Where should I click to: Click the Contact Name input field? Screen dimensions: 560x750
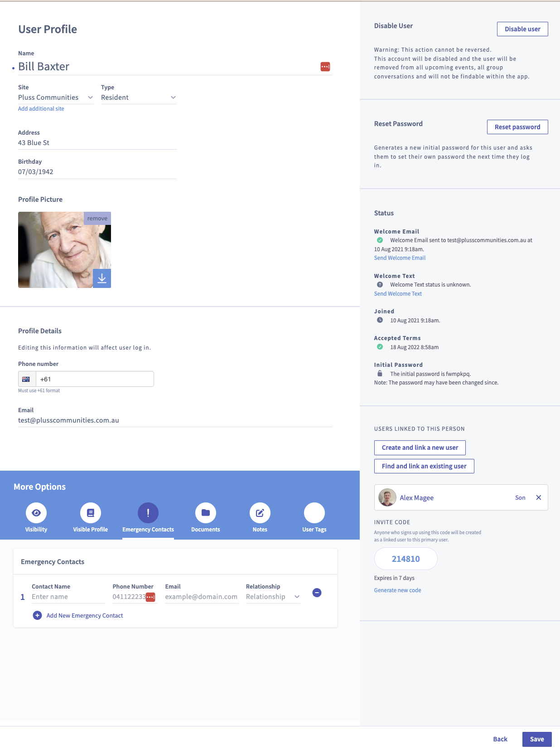coord(68,597)
